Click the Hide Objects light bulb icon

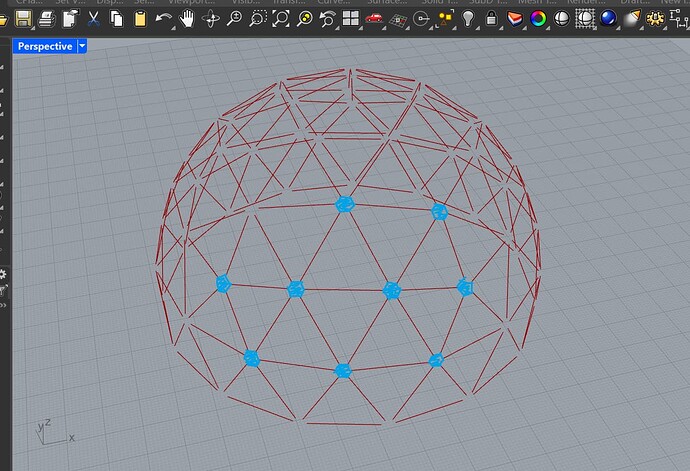468,18
